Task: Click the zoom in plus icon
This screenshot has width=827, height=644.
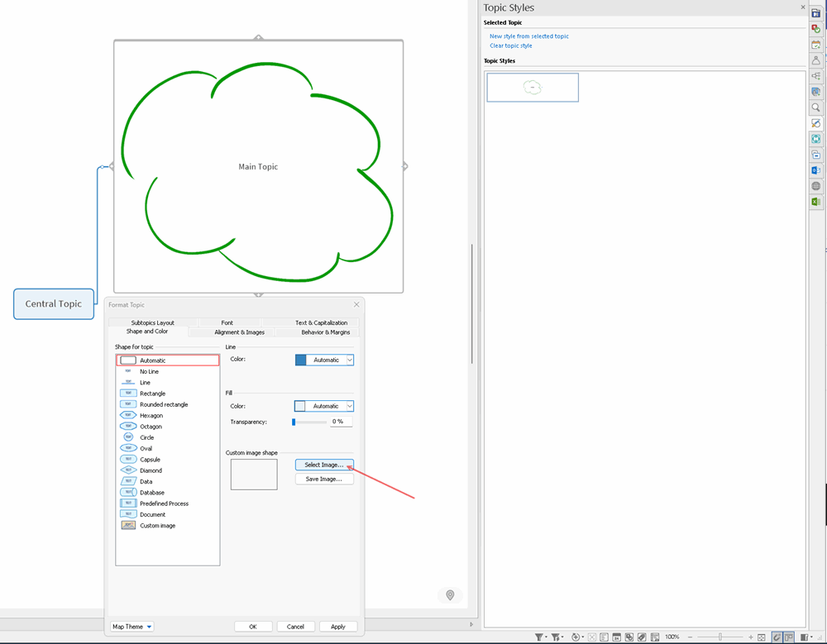Action: (x=750, y=637)
